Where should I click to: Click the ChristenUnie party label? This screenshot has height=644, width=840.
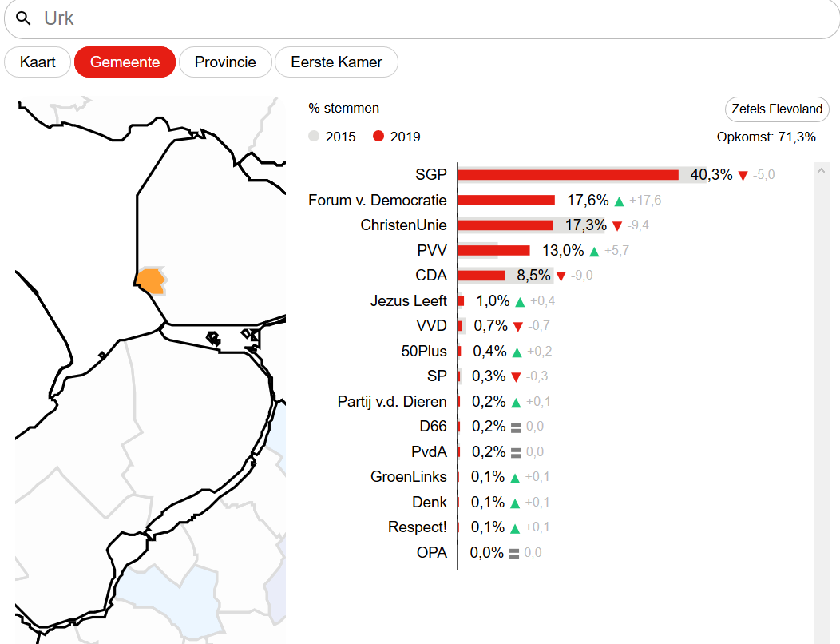tap(403, 225)
